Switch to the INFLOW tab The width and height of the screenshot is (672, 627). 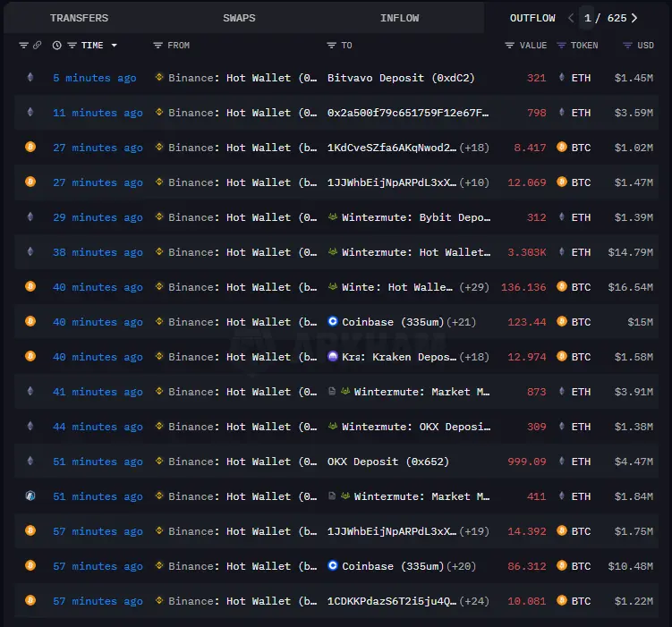(399, 18)
